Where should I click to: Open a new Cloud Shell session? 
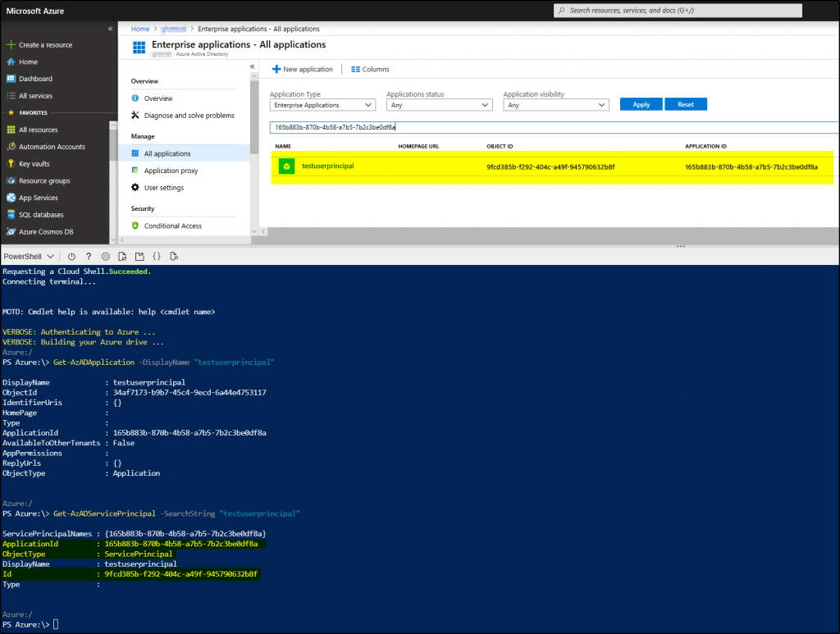click(139, 256)
